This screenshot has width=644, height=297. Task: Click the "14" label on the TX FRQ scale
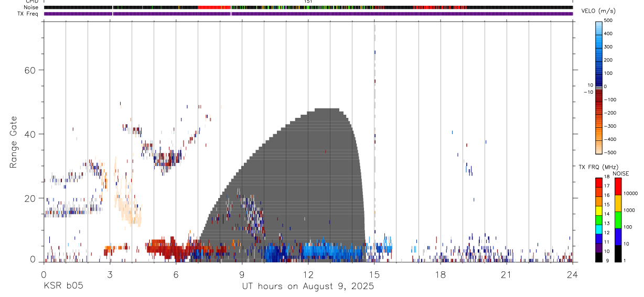[x=606, y=214]
